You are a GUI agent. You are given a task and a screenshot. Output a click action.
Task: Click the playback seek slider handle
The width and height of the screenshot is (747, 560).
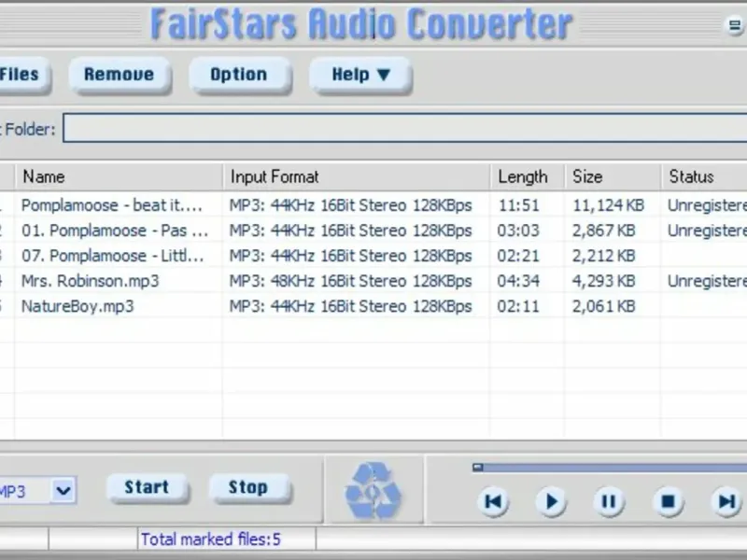[478, 468]
